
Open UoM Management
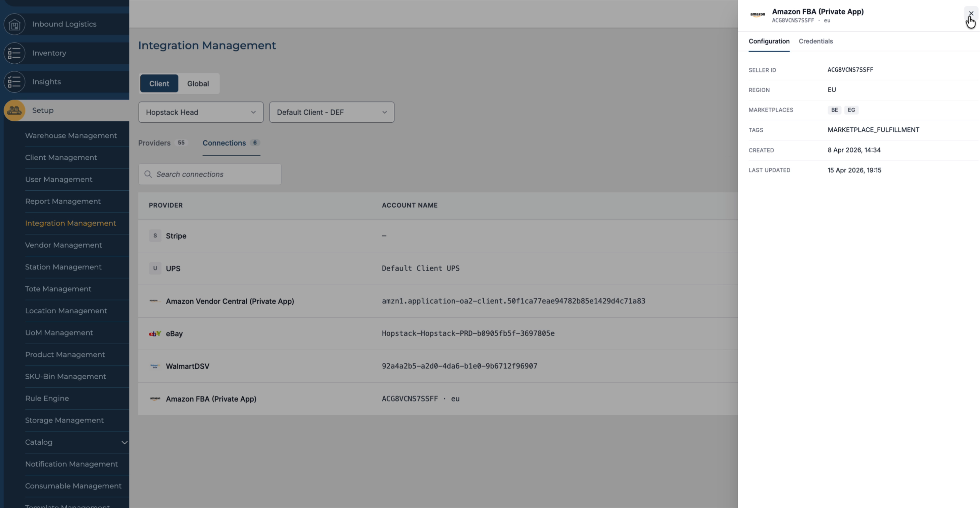(59, 333)
